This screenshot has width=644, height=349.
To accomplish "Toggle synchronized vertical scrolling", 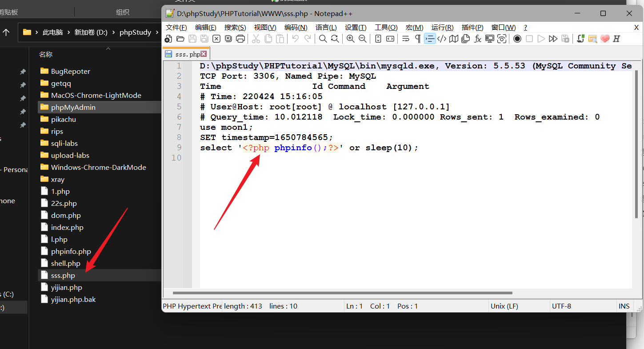I will point(378,39).
